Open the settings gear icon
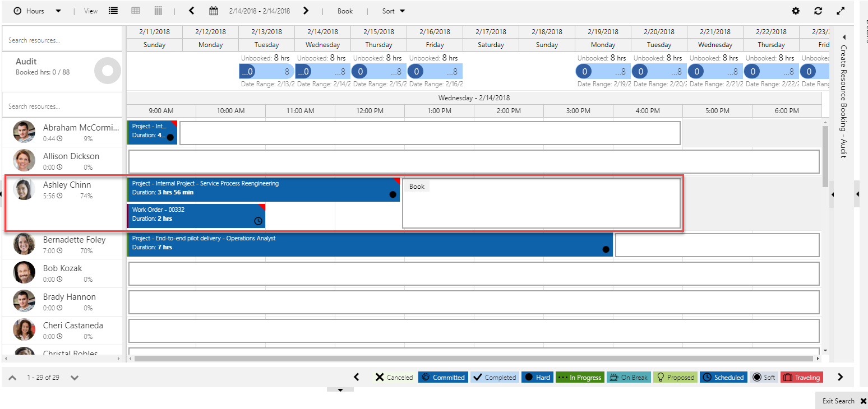Image resolution: width=868 pixels, height=409 pixels. click(795, 11)
